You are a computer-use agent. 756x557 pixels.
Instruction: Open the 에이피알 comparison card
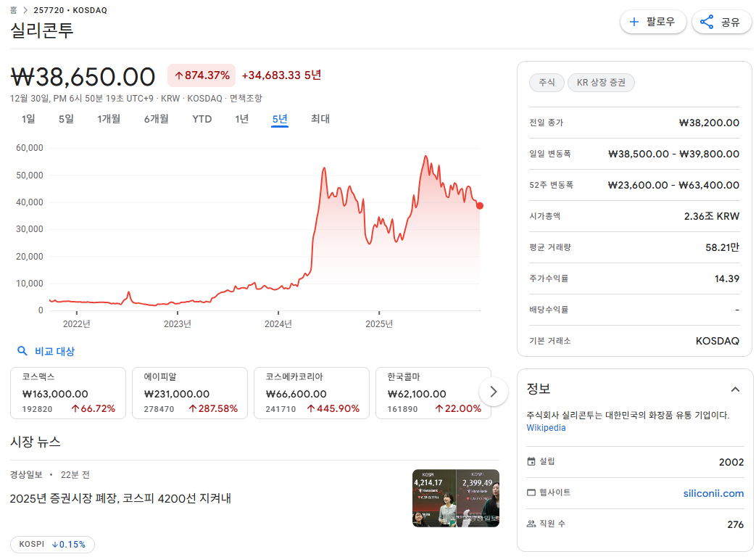[x=190, y=393]
